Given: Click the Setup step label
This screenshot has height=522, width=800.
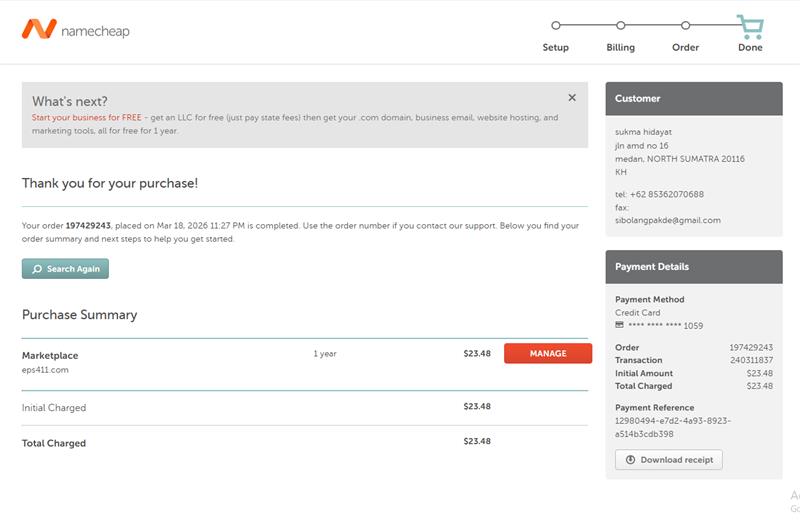Looking at the screenshot, I should 555,48.
